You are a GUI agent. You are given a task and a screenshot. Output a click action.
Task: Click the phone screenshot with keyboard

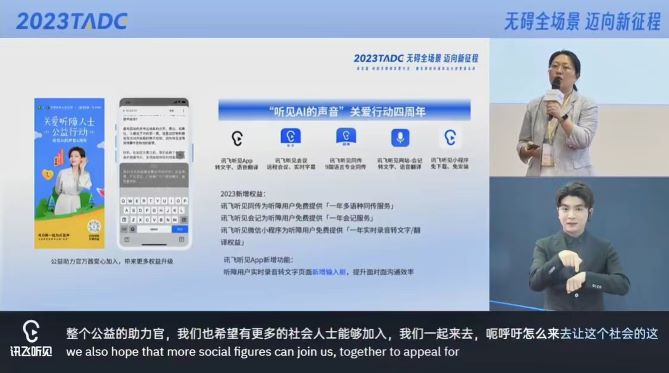tap(154, 173)
